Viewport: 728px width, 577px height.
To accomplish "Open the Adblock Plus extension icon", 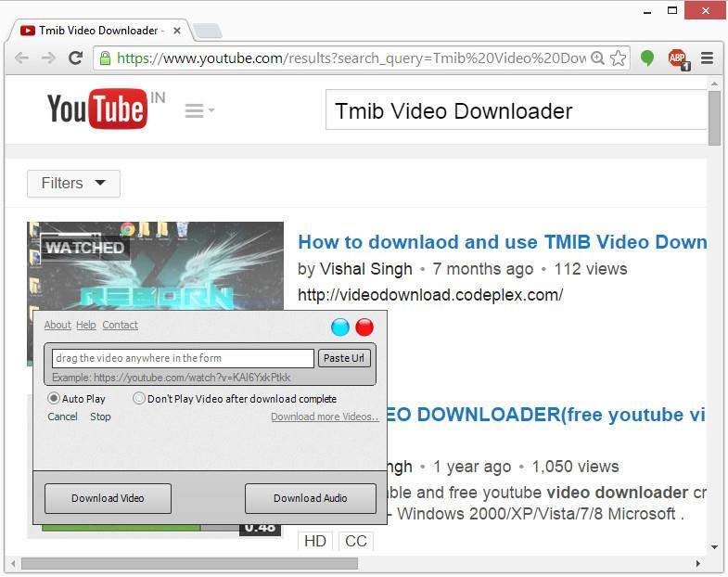I will pyautogui.click(x=679, y=59).
